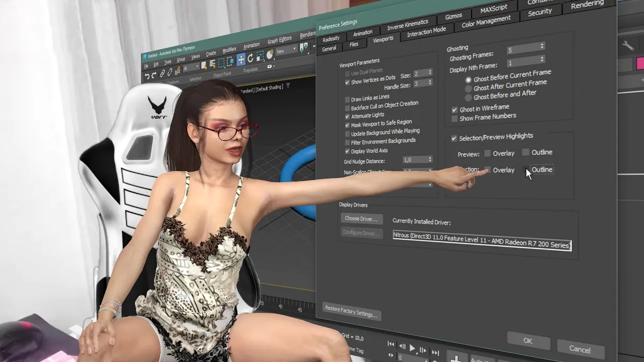Click the pink object color swatch

[x=640, y=64]
